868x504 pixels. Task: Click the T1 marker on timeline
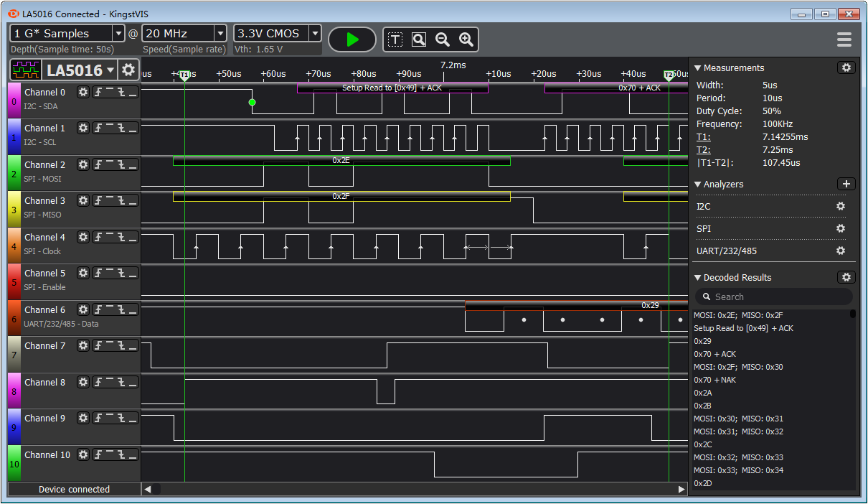point(185,75)
